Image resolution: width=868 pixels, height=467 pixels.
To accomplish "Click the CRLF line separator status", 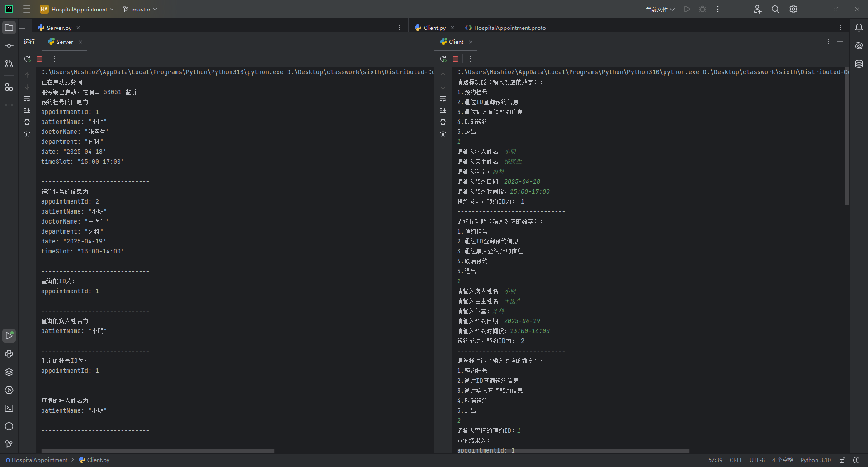I will click(x=736, y=460).
